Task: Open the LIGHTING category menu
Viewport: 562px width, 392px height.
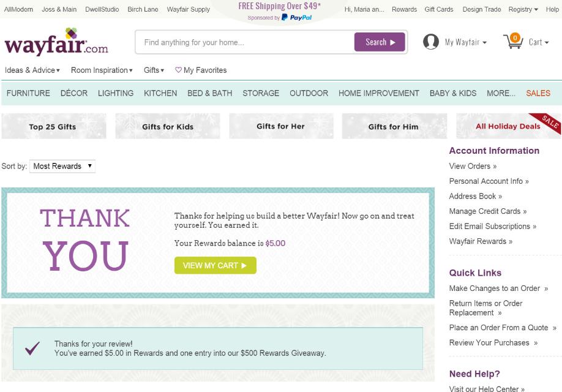Action: tap(116, 93)
